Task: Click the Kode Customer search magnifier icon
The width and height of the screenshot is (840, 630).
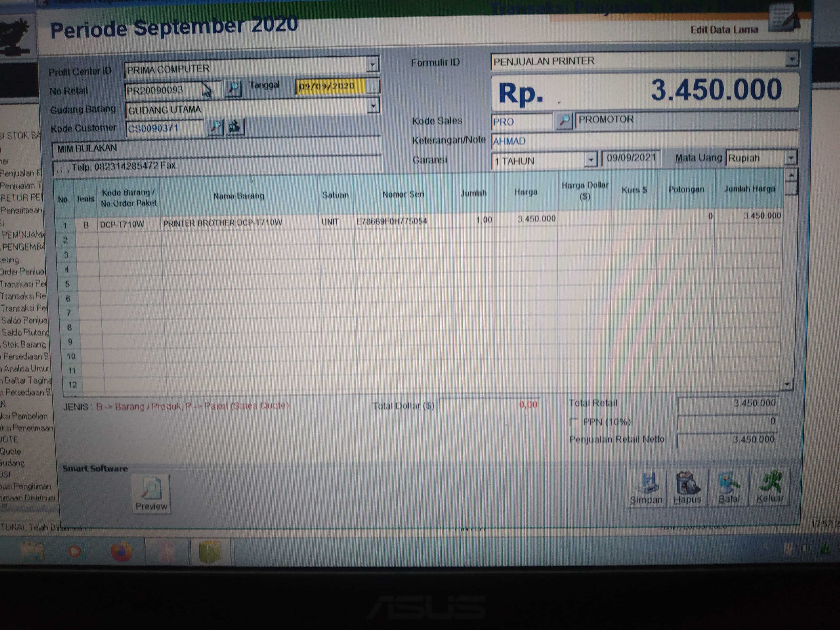Action: (x=215, y=126)
